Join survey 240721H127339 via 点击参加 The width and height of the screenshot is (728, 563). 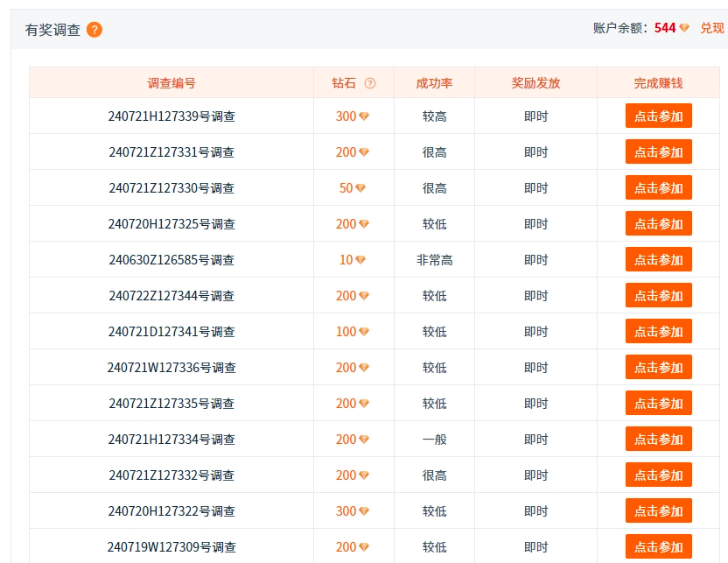coord(658,116)
